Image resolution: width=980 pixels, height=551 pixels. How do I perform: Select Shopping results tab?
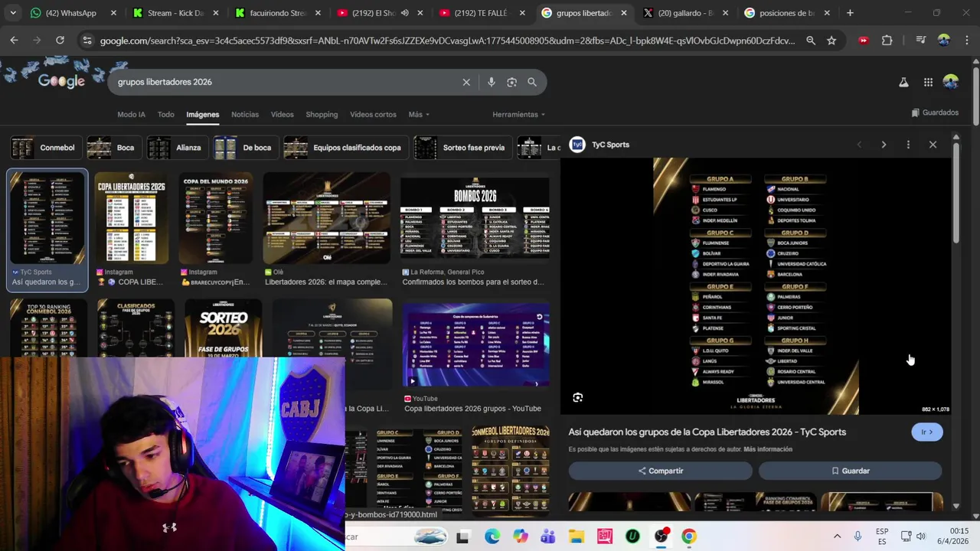[322, 114]
